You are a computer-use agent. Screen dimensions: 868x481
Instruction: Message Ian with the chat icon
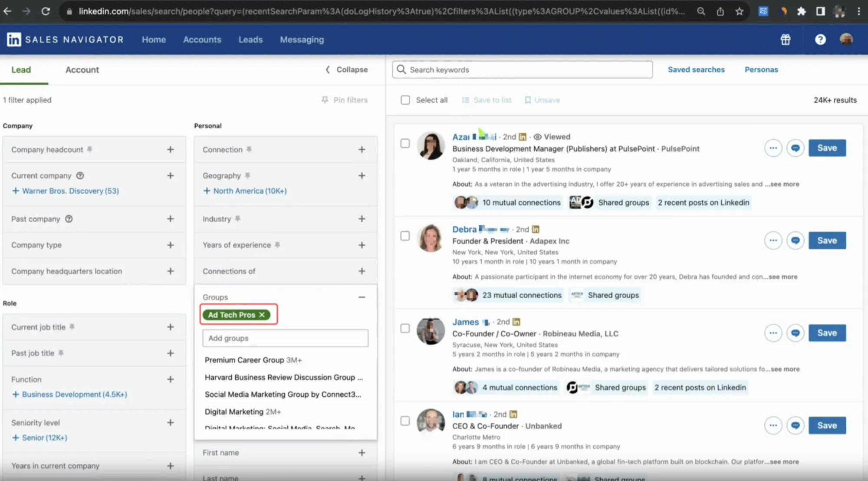[796, 425]
